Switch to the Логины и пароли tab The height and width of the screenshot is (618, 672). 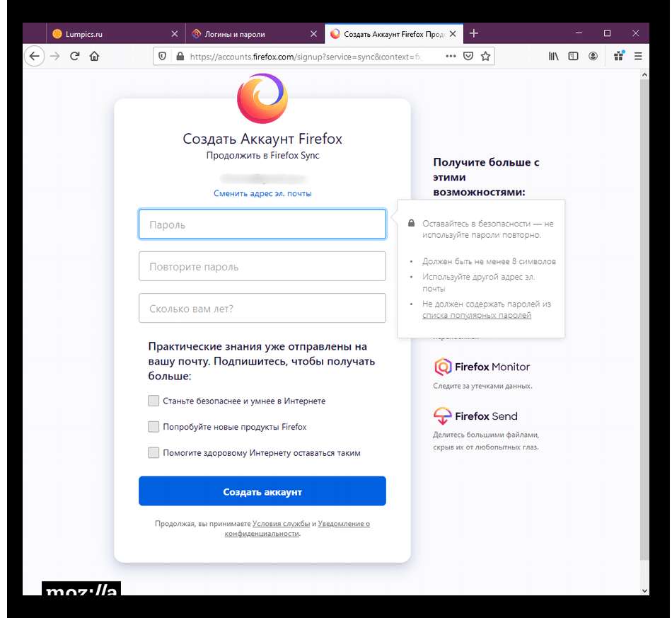pyautogui.click(x=255, y=34)
